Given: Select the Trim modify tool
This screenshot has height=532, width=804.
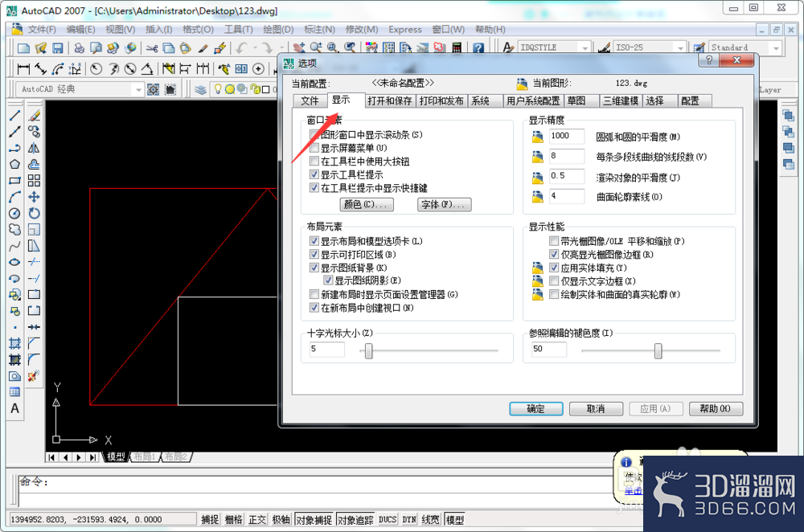Looking at the screenshot, I should [34, 262].
